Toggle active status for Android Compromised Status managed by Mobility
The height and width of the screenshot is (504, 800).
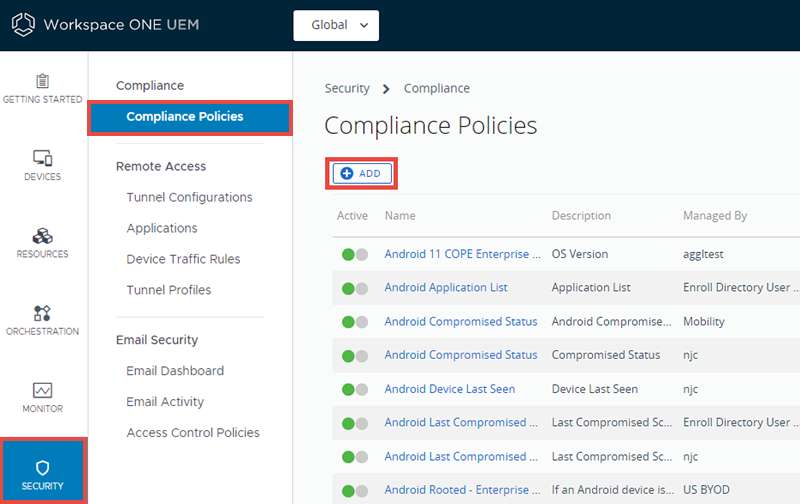[355, 322]
